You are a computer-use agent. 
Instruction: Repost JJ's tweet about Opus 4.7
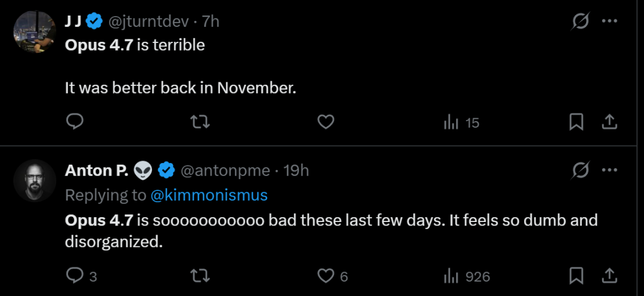[x=199, y=122]
